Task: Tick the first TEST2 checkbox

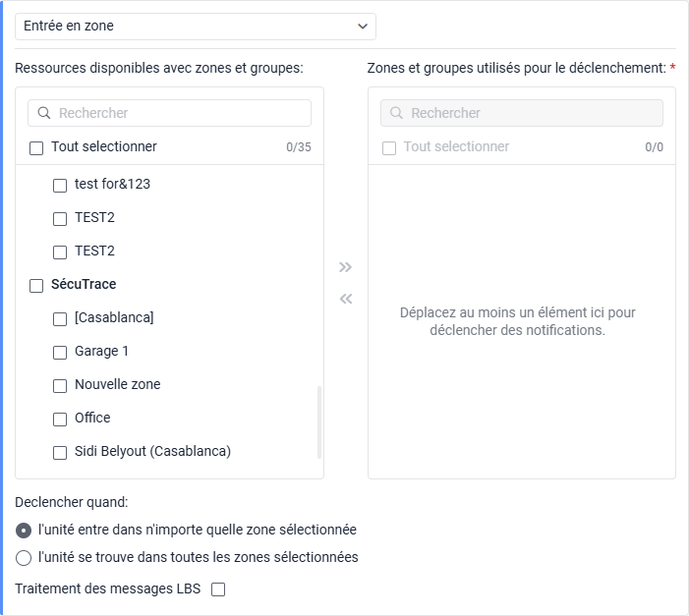Action: tap(60, 218)
